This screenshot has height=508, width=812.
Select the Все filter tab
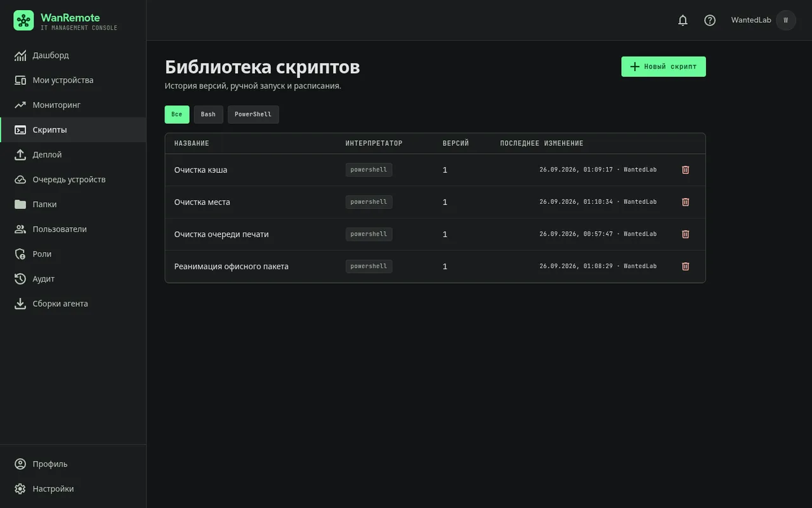177,114
